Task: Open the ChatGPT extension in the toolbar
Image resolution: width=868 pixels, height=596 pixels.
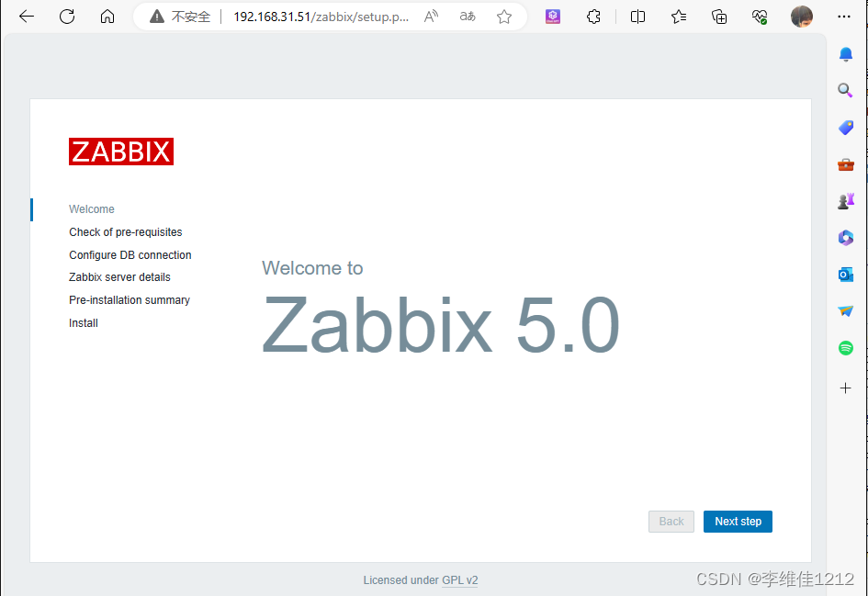Action: click(552, 17)
